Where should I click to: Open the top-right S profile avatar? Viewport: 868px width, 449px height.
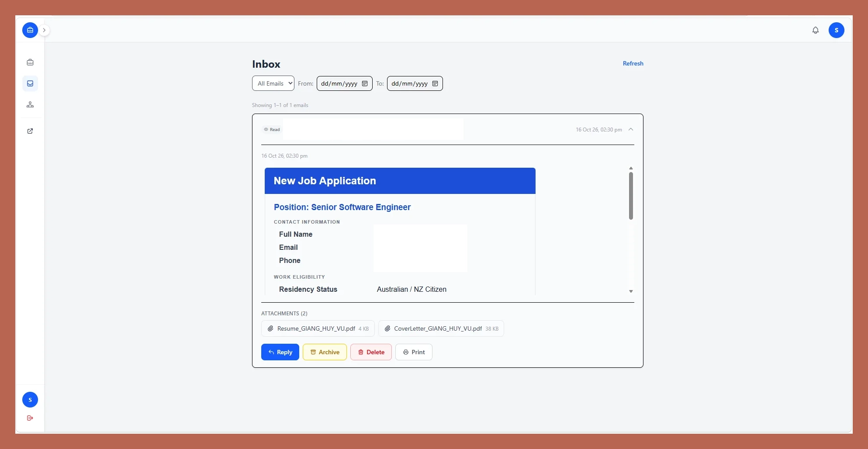click(x=836, y=30)
